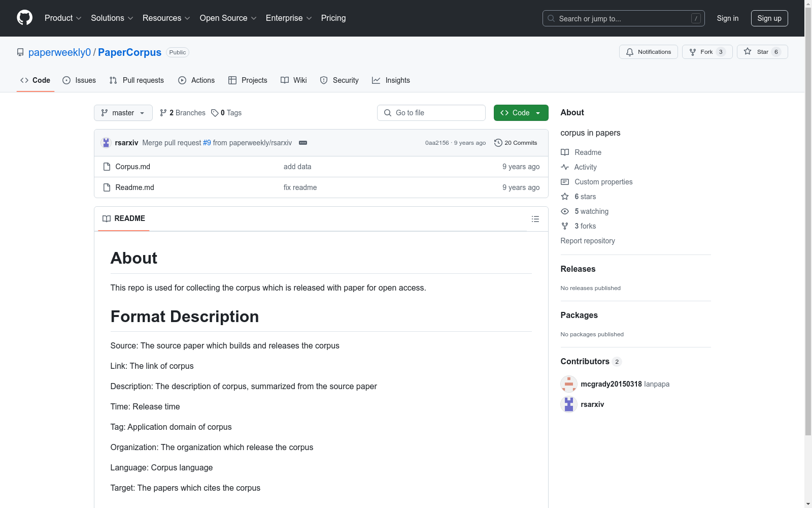The width and height of the screenshot is (812, 508).
Task: Click the fork icon beside 3 forks
Action: [x=565, y=226]
